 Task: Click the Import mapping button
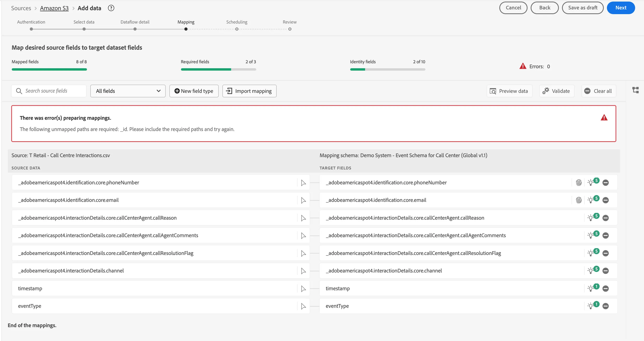point(249,91)
